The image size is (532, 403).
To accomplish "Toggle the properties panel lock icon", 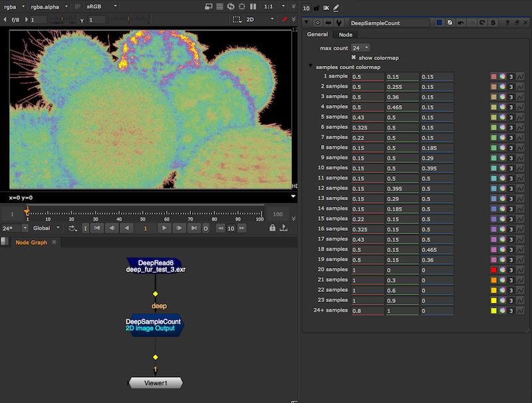I will (315, 8).
